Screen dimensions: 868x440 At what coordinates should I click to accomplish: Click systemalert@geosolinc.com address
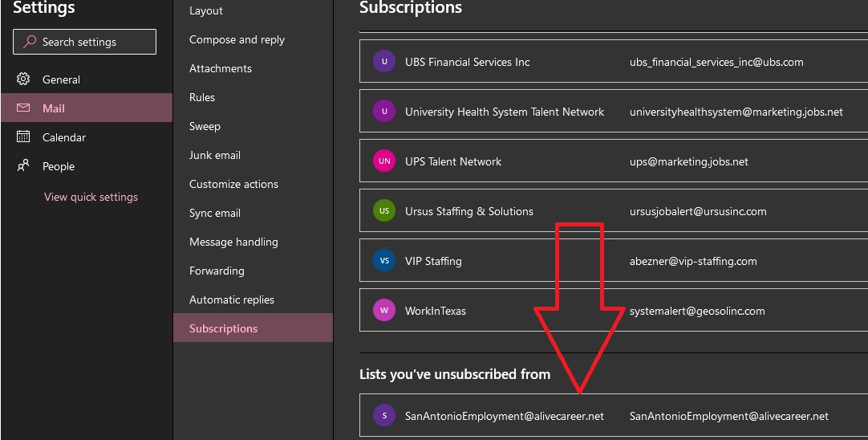pos(697,311)
